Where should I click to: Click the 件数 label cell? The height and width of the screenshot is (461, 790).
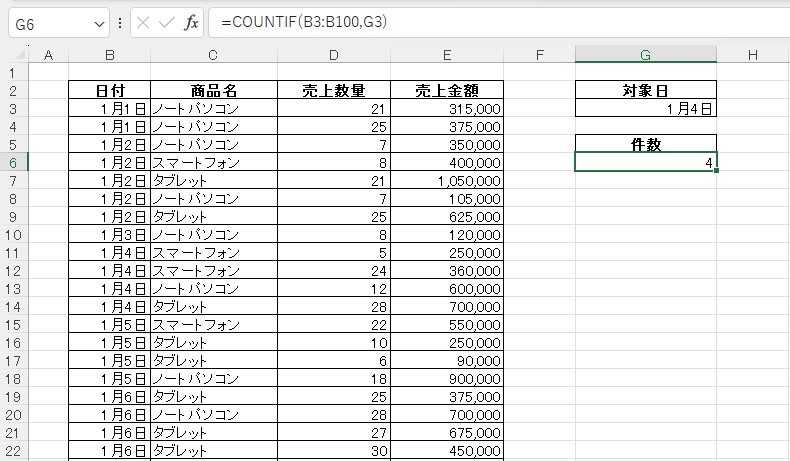pyautogui.click(x=645, y=145)
